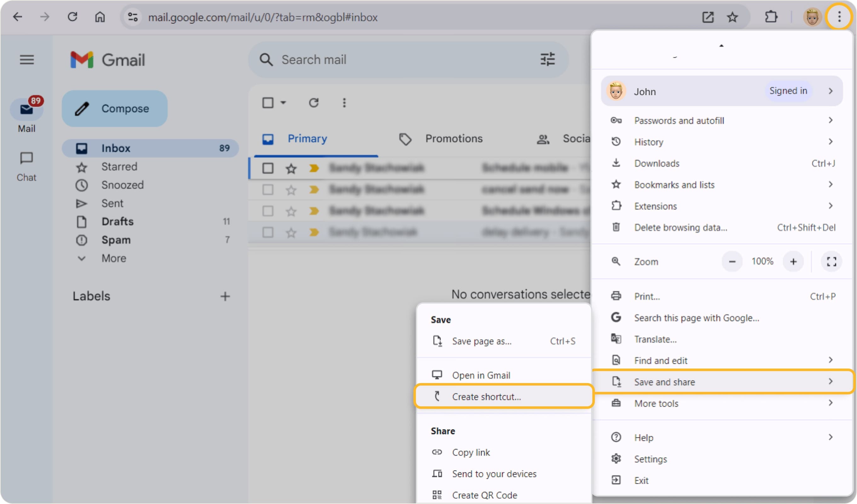Increase zoom with the plus button

(793, 262)
